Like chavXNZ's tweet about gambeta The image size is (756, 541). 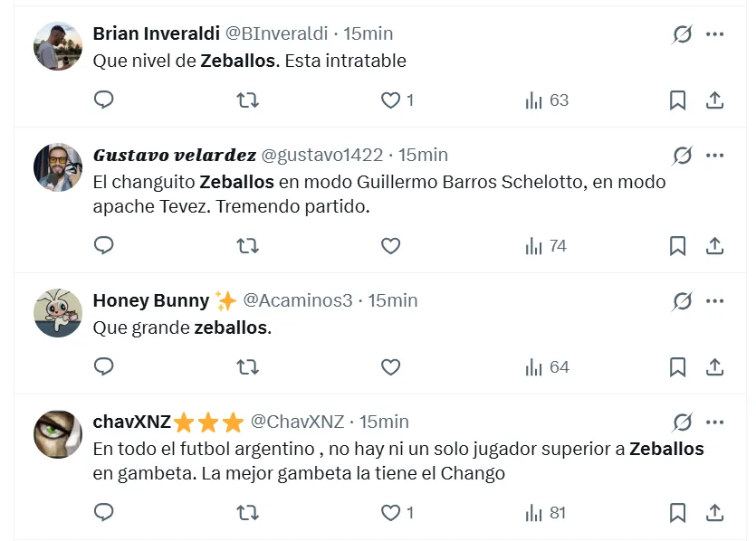tap(390, 513)
